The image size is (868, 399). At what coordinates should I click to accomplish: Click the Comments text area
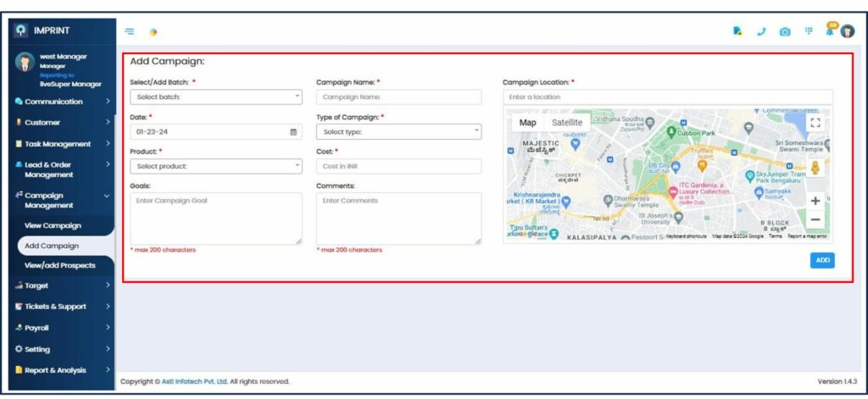[x=398, y=219]
